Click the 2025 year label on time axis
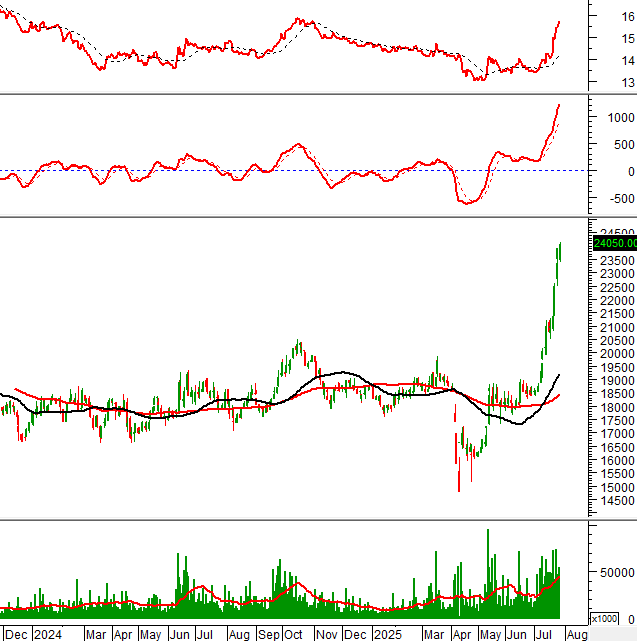This screenshot has width=637, height=641. pos(387,634)
